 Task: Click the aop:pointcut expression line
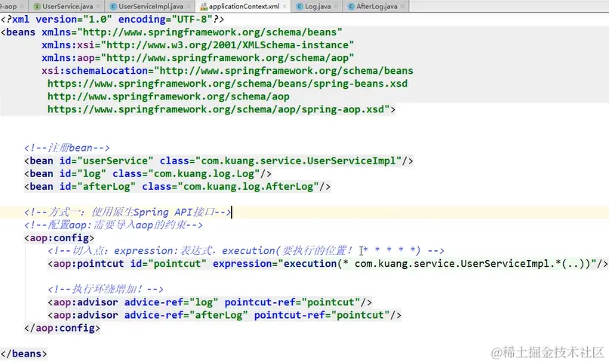click(328, 264)
